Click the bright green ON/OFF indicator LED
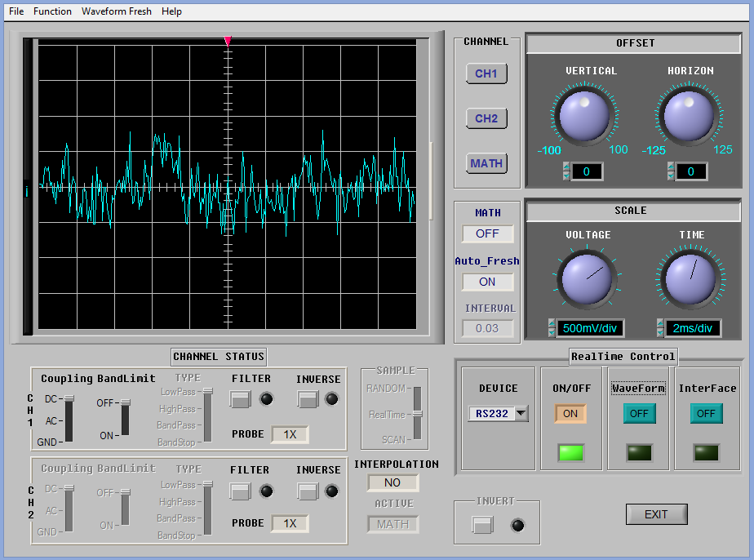 tap(570, 453)
